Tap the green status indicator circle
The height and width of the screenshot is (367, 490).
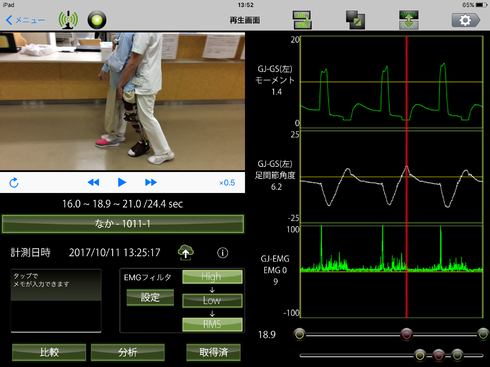[97, 20]
